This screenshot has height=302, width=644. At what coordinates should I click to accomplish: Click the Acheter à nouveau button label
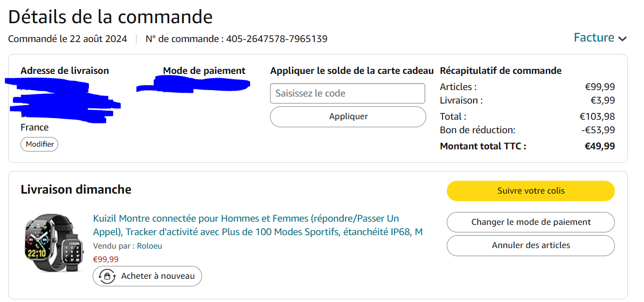(x=157, y=276)
